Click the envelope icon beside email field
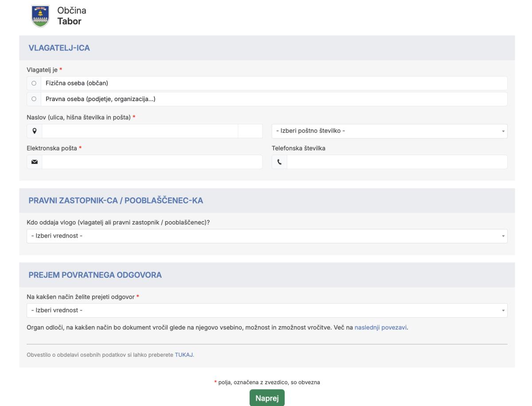The height and width of the screenshot is (406, 532). click(34, 162)
